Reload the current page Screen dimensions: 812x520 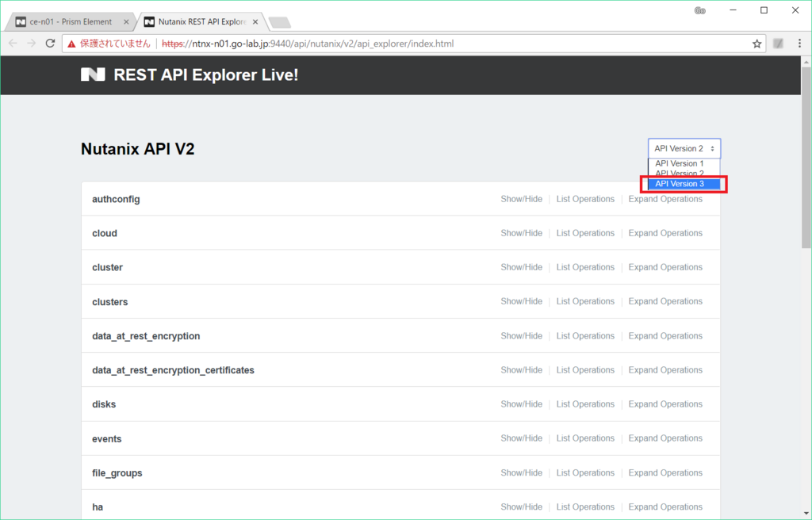[50, 43]
